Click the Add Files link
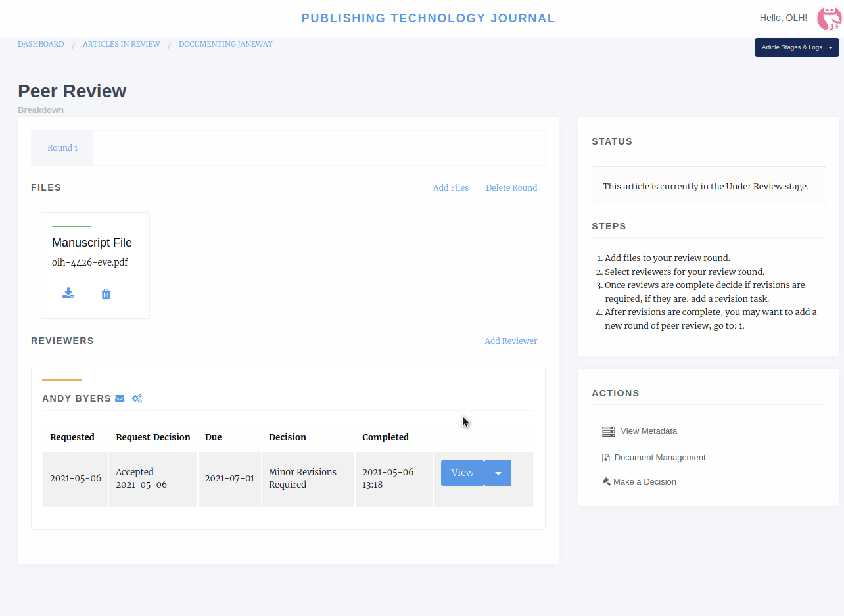The height and width of the screenshot is (616, 844). tap(450, 188)
